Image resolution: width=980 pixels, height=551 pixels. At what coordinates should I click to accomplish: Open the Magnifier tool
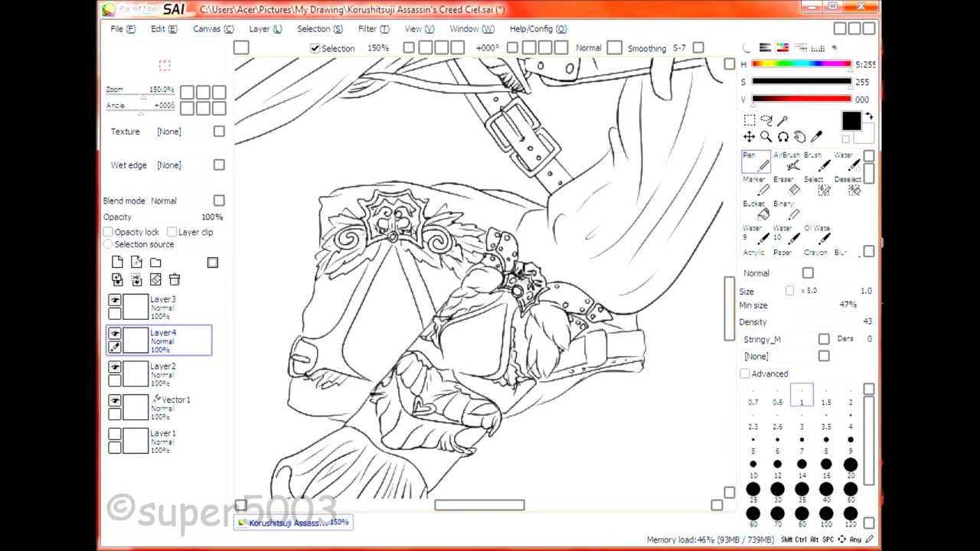[x=766, y=136]
